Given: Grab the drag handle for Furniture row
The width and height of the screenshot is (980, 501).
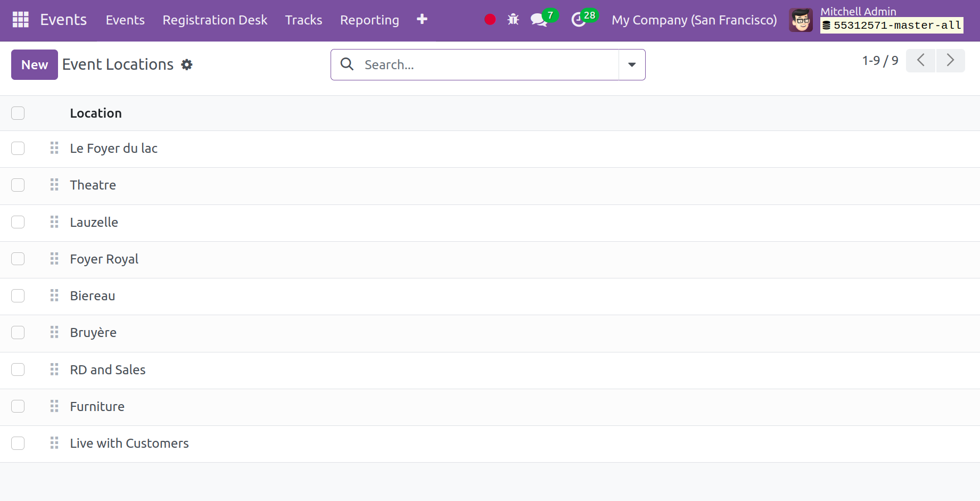Looking at the screenshot, I should pyautogui.click(x=54, y=406).
